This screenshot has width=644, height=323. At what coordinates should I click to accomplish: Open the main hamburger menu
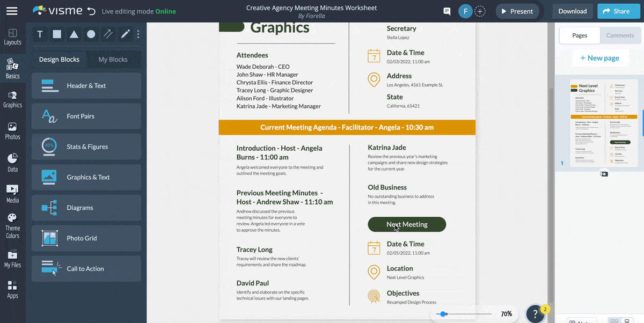[x=12, y=11]
